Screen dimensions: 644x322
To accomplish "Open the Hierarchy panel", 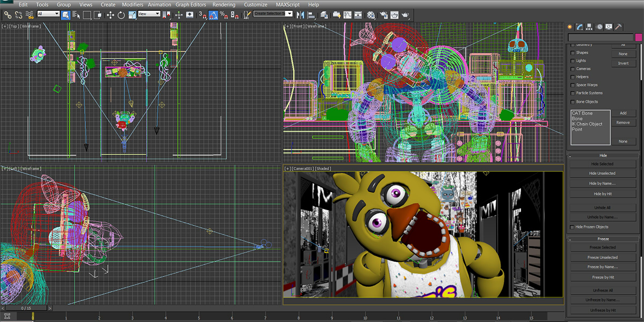I will [x=589, y=27].
